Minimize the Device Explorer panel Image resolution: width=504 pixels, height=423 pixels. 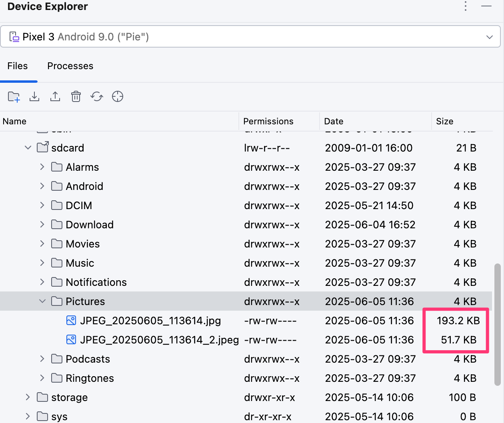(x=486, y=6)
